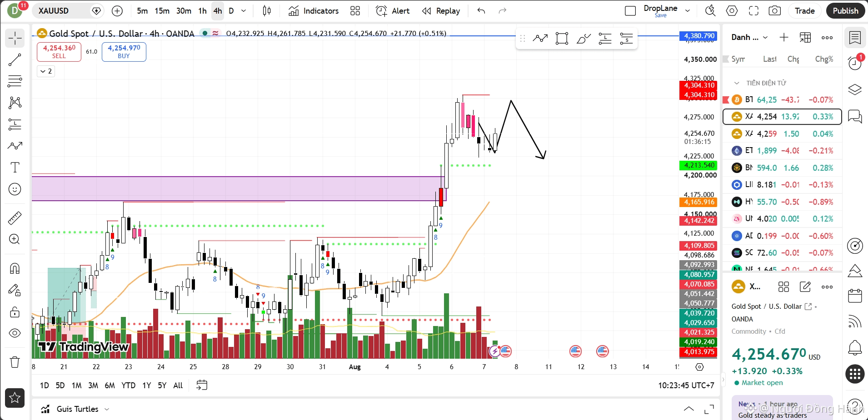The image size is (868, 420).
Task: Select the ruler measure tool
Action: tap(15, 218)
